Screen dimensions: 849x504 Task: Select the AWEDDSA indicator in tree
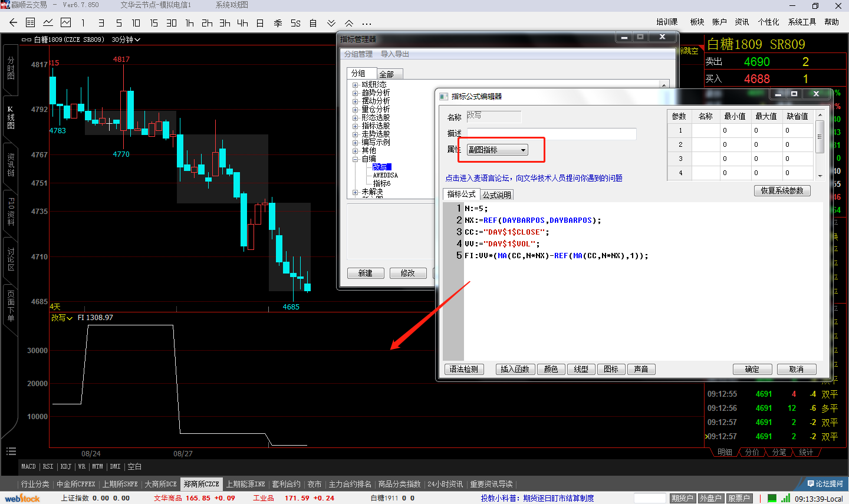pos(385,175)
